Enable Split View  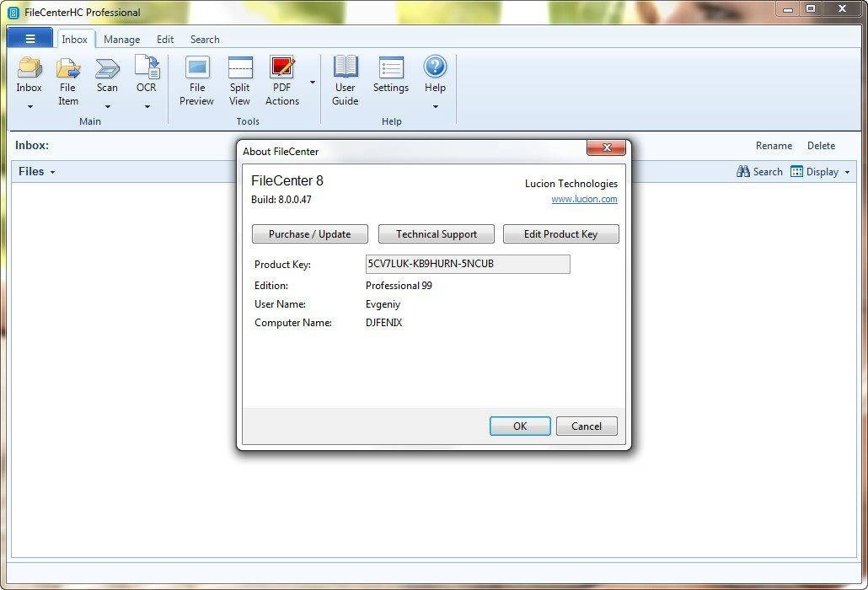point(240,67)
